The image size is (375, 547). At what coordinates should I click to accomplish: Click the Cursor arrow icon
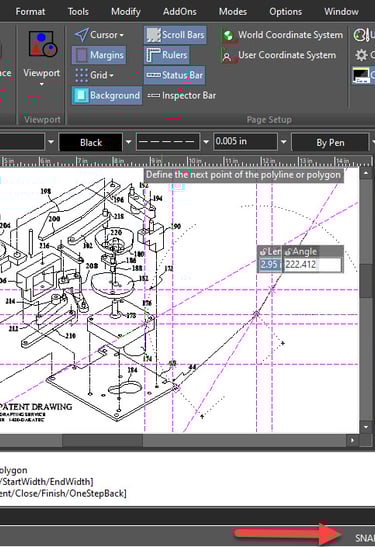[x=81, y=35]
